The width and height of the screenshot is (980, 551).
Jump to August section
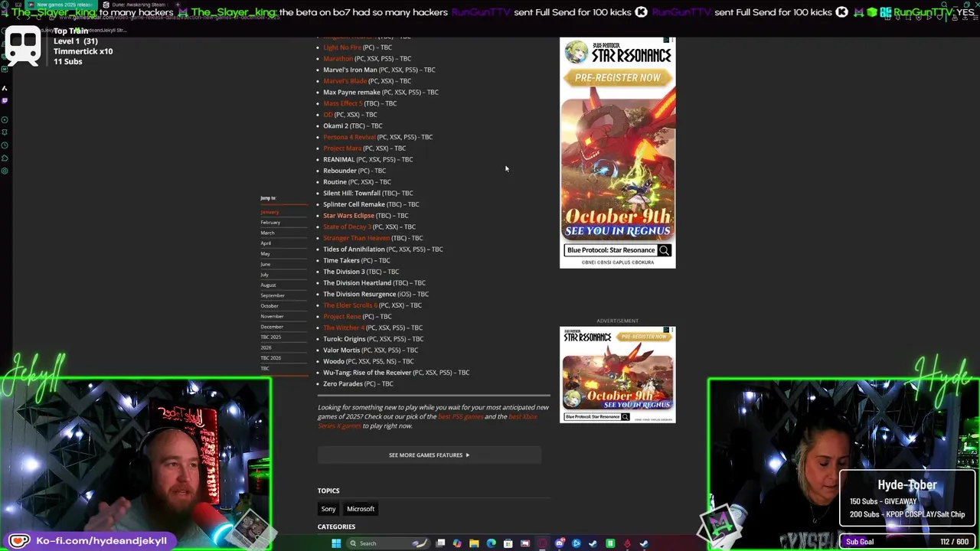(x=268, y=285)
